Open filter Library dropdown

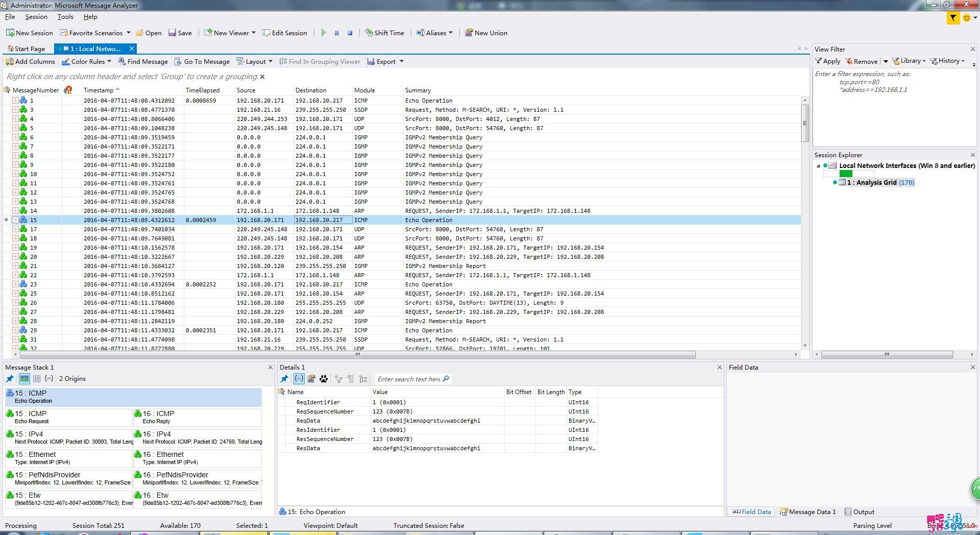[x=909, y=61]
